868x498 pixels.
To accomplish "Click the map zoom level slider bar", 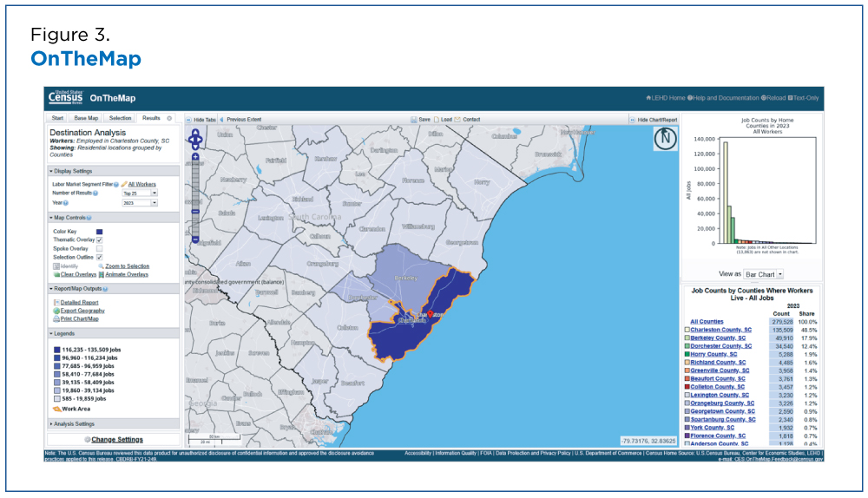I will (x=195, y=198).
